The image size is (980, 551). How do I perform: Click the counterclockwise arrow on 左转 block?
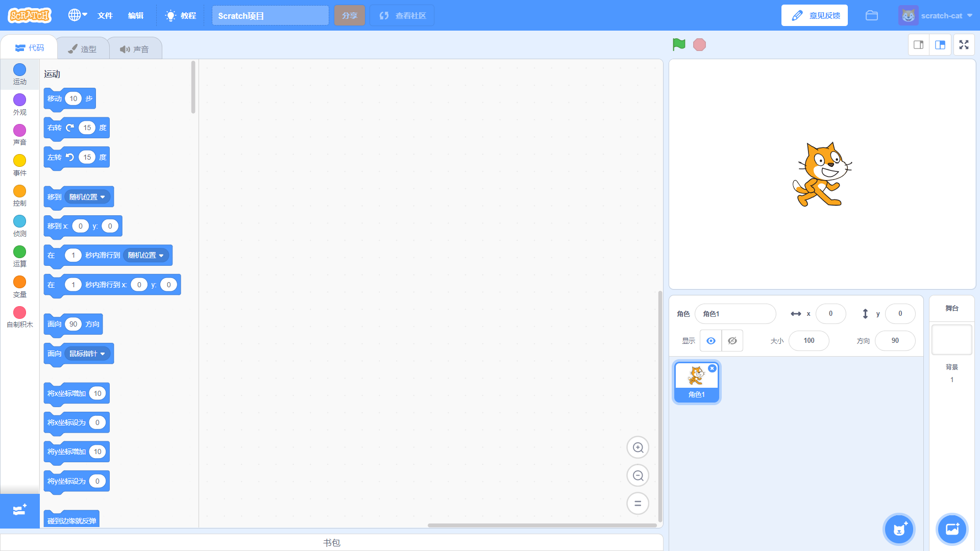[70, 157]
